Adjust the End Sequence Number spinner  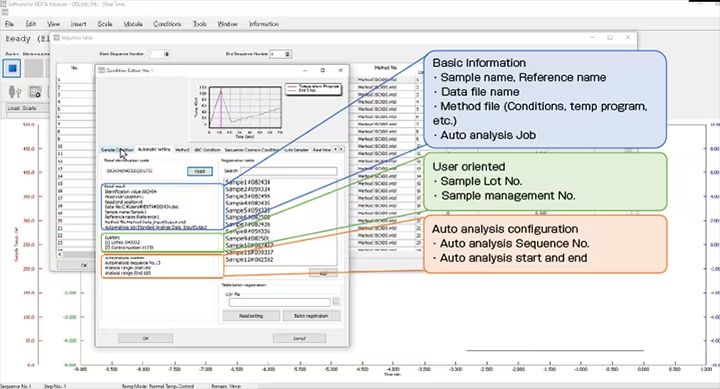pos(287,54)
